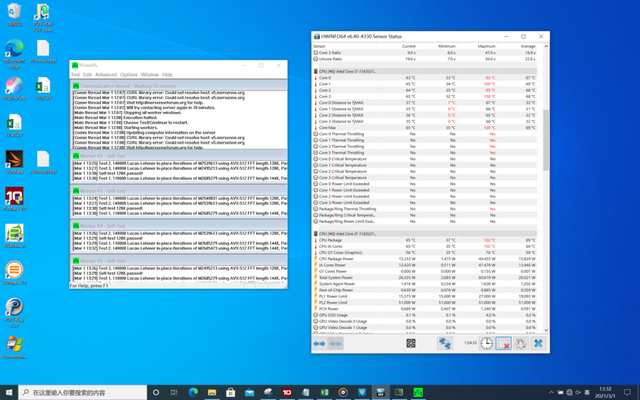Open HWiNFO sensor settings gear icon
The width and height of the screenshot is (640, 400).
click(x=521, y=343)
